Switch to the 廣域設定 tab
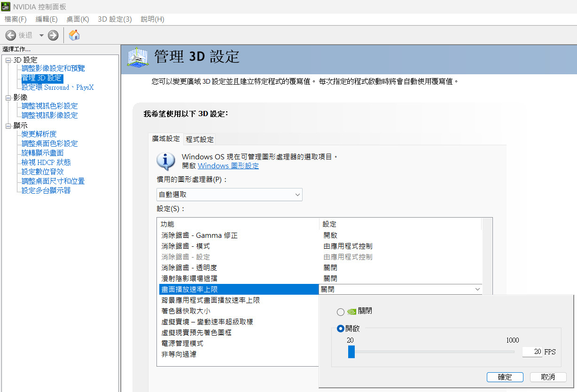This screenshot has width=577, height=392. point(165,139)
